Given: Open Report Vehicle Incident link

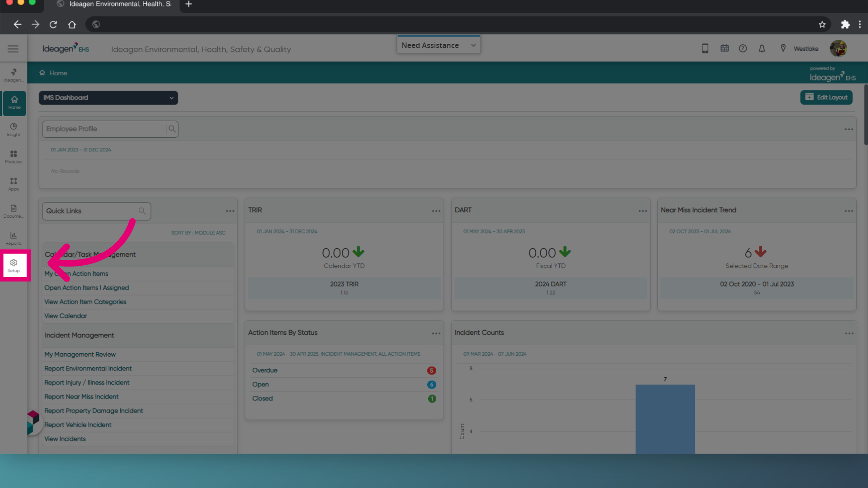Looking at the screenshot, I should pos(78,425).
